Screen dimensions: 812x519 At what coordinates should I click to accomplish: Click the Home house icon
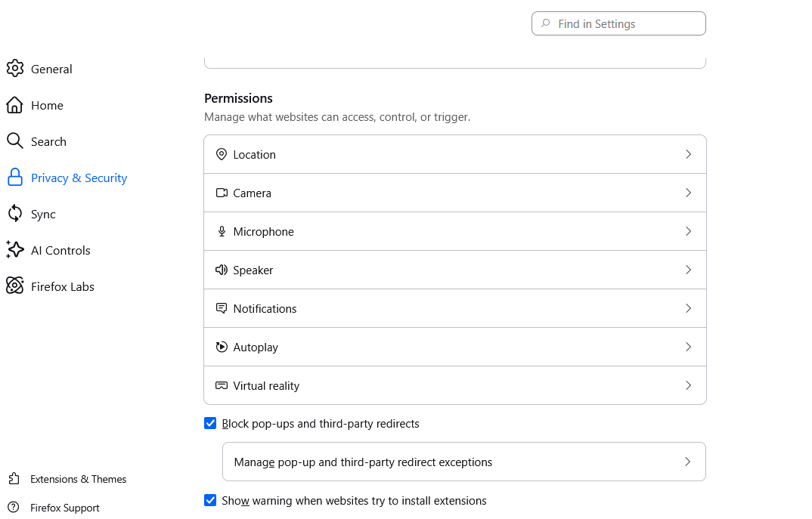(14, 105)
